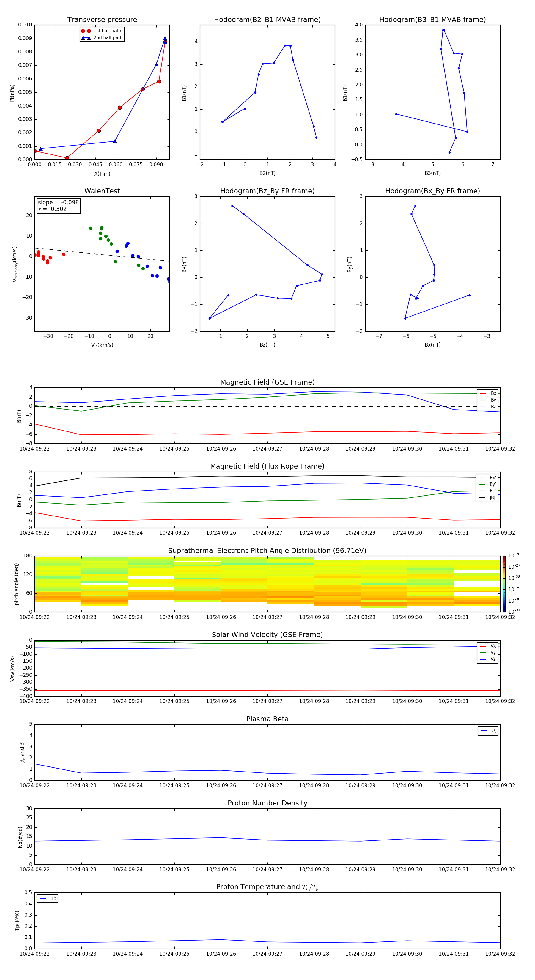Click the "Magnetic Field (GSE Frame)" title
Viewport: 535px width, 980px height.
[267, 382]
